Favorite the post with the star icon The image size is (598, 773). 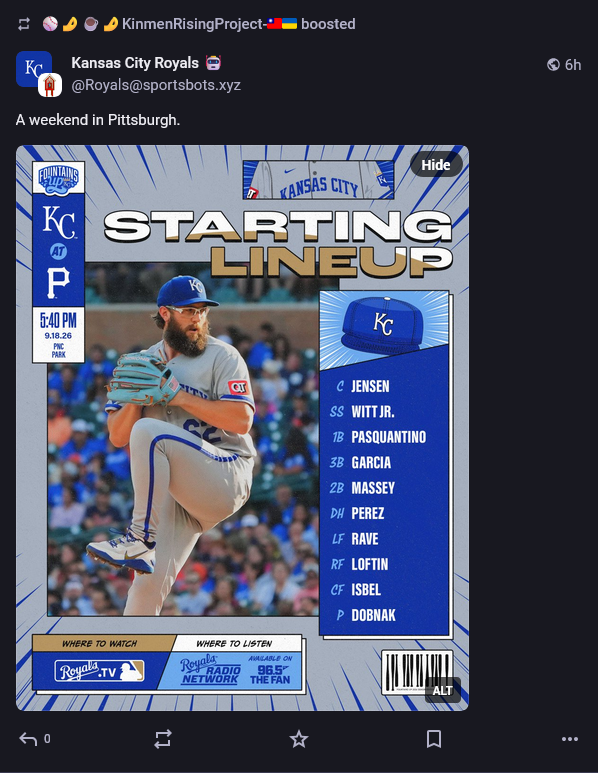(299, 738)
